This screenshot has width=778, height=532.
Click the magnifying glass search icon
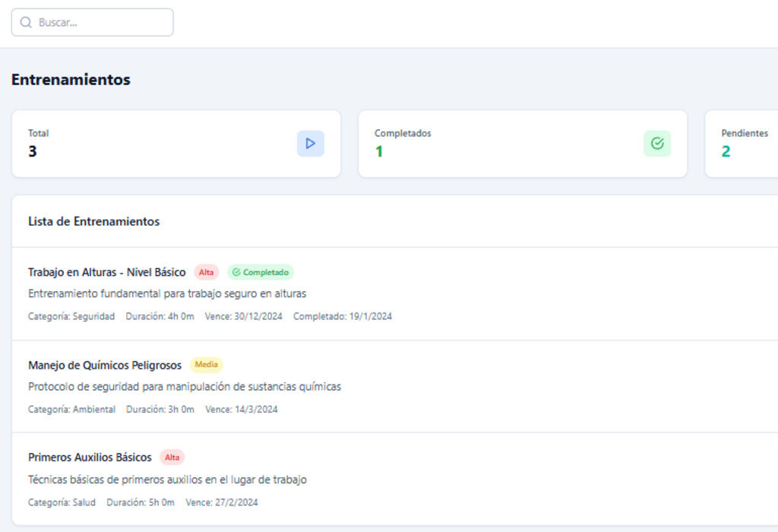tap(26, 23)
